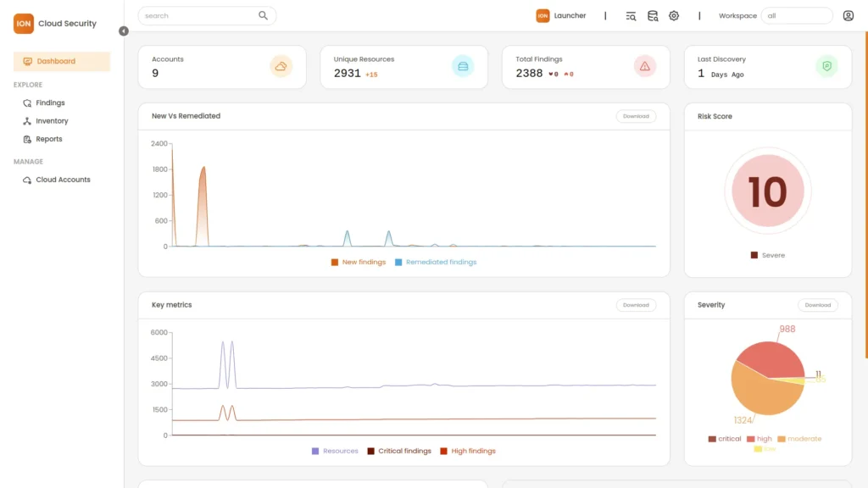Toggle critical legend in Severity chart
The height and width of the screenshot is (488, 868).
tap(725, 439)
